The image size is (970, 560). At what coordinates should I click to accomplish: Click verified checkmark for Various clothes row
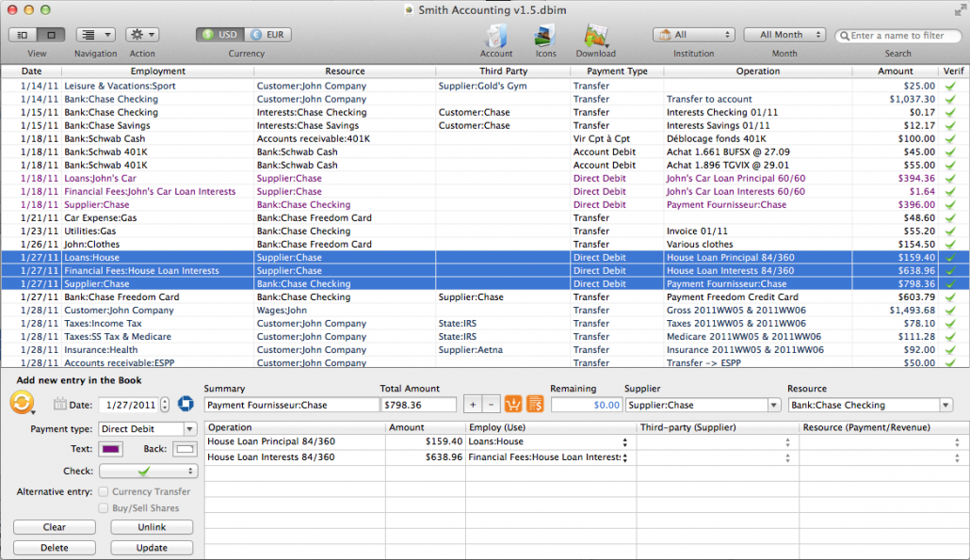(x=950, y=244)
